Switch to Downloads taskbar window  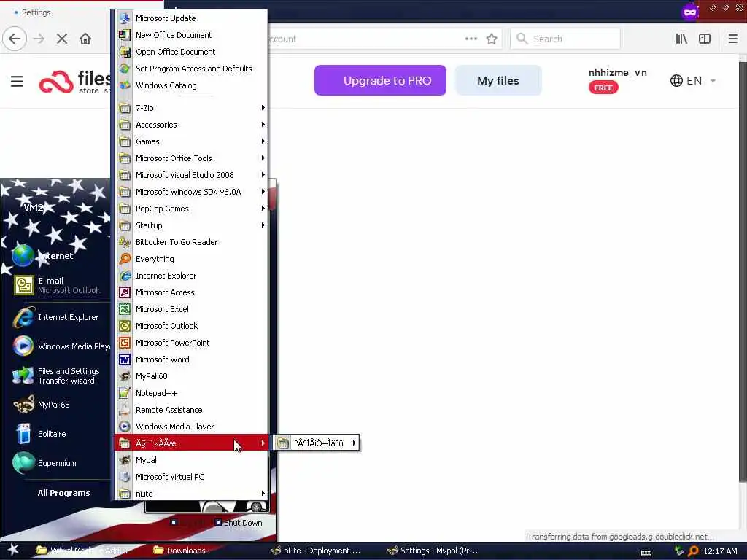tap(180, 551)
